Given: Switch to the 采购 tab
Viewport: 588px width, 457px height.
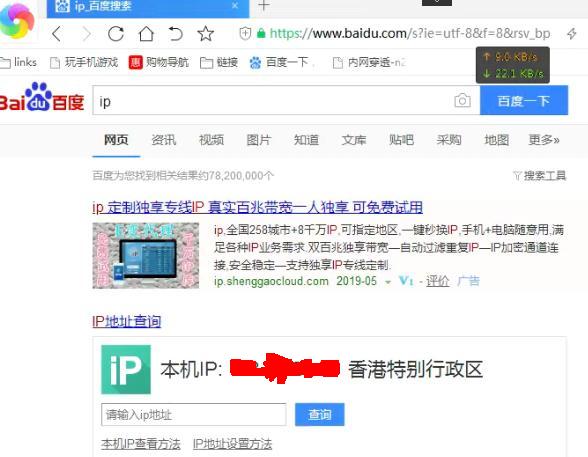Looking at the screenshot, I should click(x=449, y=140).
